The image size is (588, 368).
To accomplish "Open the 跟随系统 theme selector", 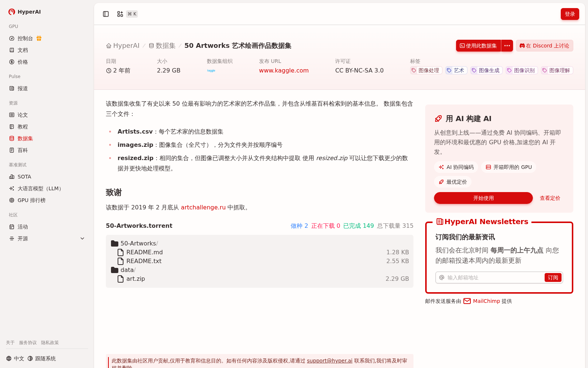I will (42, 358).
